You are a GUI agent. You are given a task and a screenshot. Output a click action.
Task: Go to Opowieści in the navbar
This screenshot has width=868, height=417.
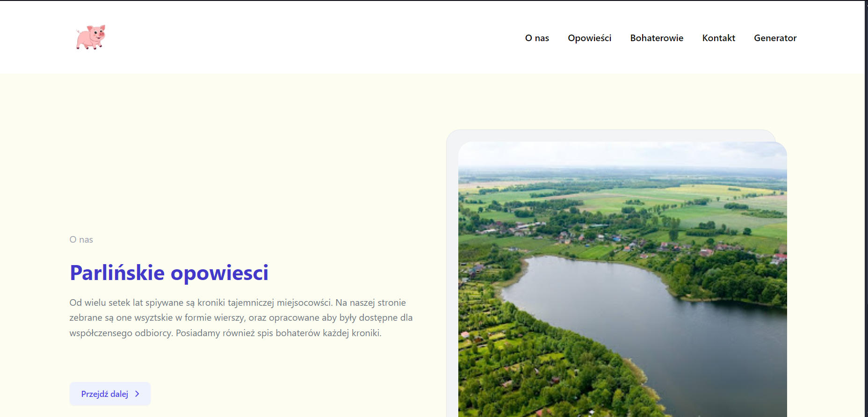coord(589,38)
